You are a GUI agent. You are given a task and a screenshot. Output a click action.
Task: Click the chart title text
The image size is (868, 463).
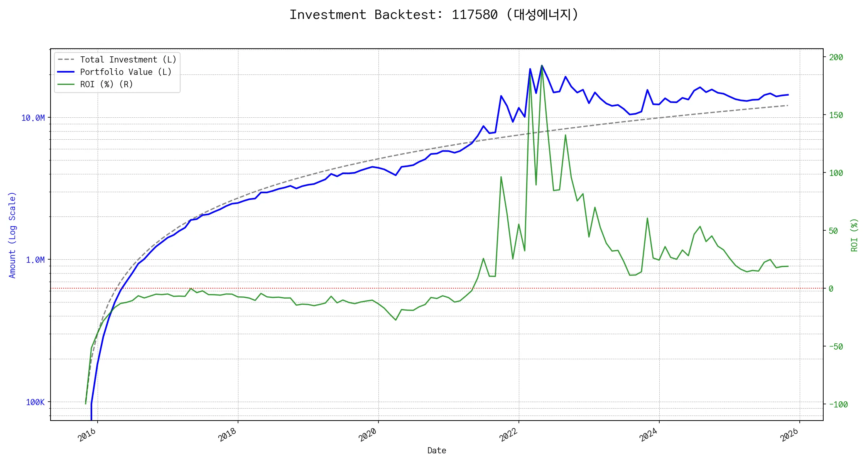(x=434, y=15)
